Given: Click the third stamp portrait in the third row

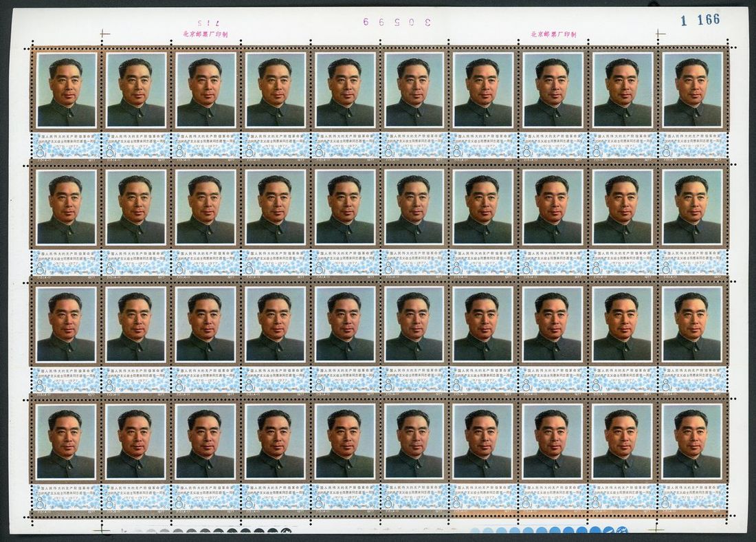Looking at the screenshot, I should click(x=205, y=325).
